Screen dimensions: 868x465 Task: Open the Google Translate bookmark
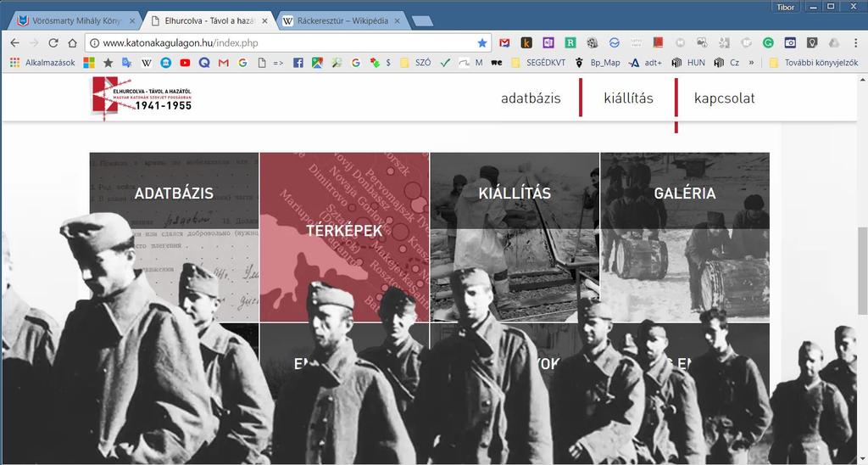127,63
